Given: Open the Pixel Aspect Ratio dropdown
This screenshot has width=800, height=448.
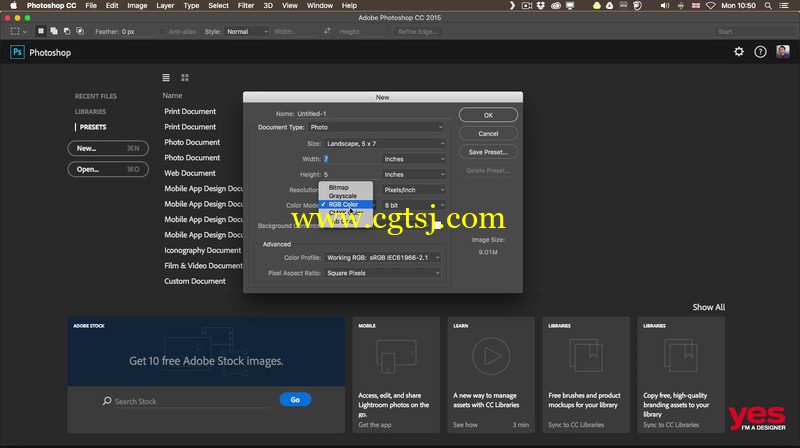Looking at the screenshot, I should tap(382, 273).
